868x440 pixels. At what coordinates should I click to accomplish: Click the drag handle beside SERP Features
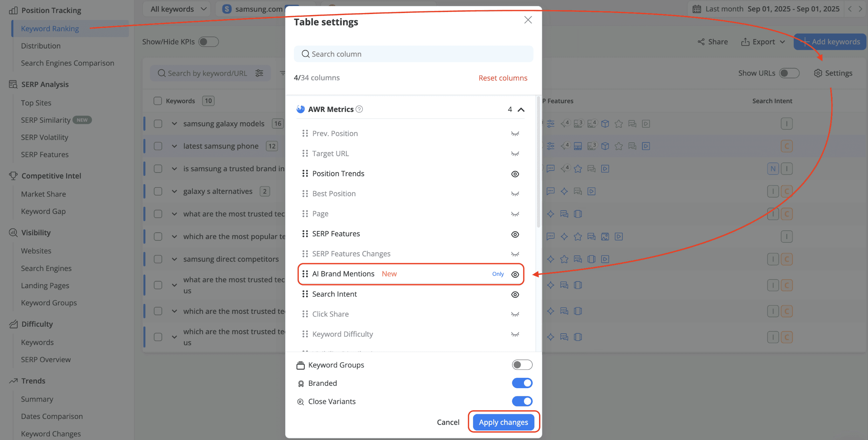[305, 234]
